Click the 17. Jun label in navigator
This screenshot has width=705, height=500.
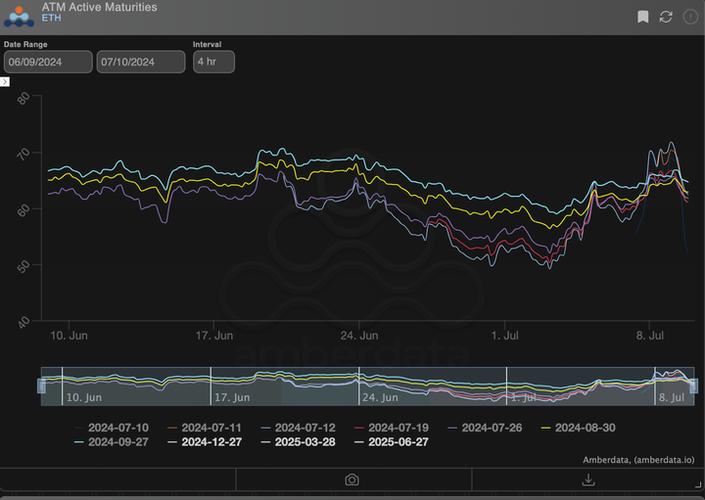point(232,397)
